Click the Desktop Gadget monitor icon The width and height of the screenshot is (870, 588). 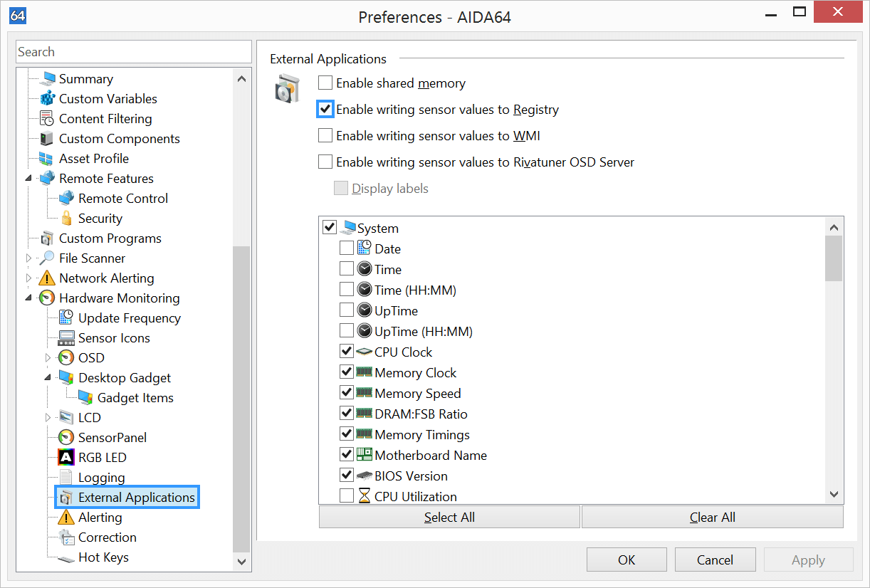[67, 378]
